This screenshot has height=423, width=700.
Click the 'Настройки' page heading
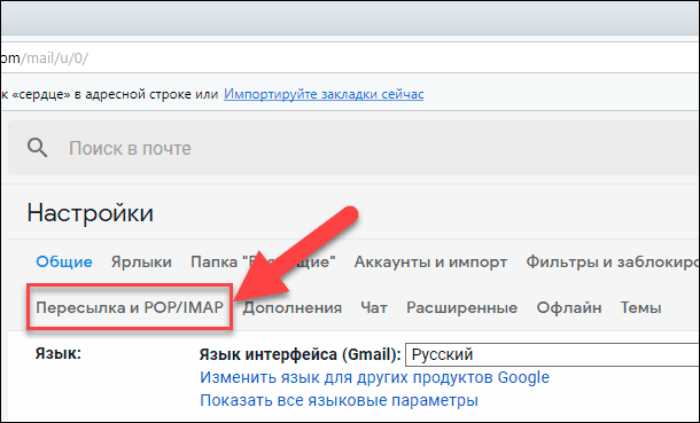[90, 213]
